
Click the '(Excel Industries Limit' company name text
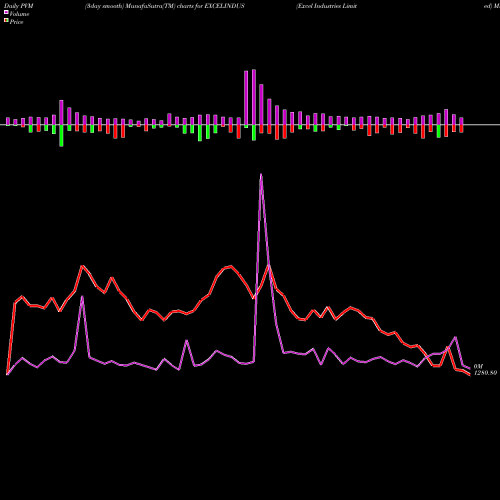tap(327, 6)
